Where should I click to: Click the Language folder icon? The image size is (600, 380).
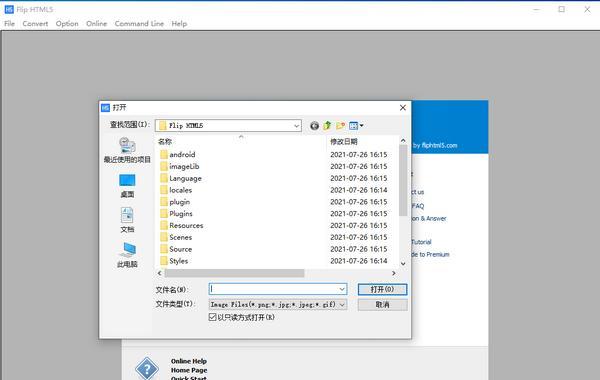tap(164, 178)
